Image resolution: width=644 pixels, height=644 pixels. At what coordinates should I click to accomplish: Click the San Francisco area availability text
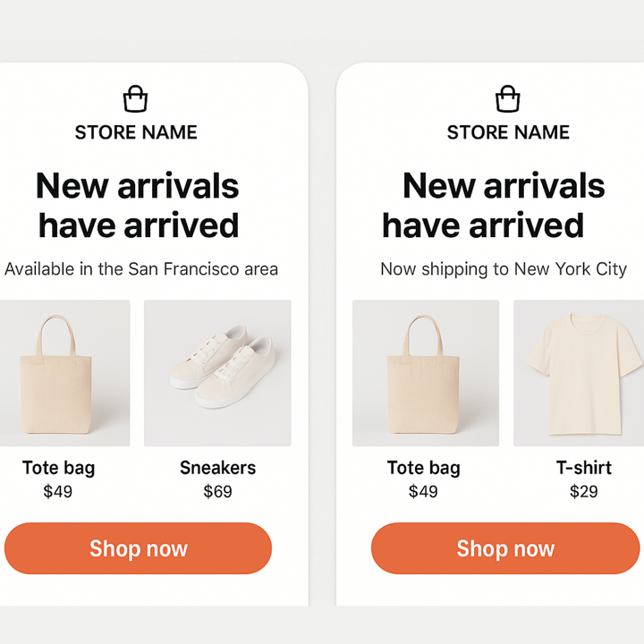[x=141, y=269]
